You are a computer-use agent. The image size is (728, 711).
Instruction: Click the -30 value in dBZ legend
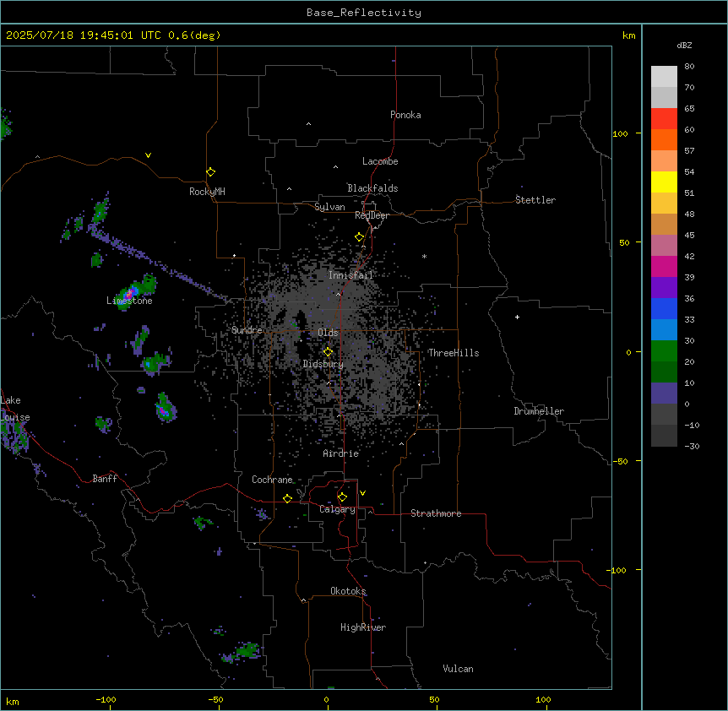692,446
